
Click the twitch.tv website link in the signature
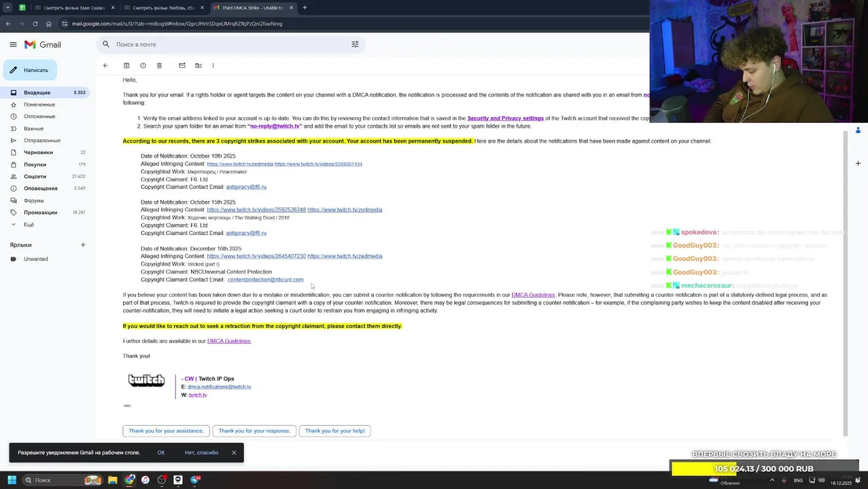[x=198, y=395]
